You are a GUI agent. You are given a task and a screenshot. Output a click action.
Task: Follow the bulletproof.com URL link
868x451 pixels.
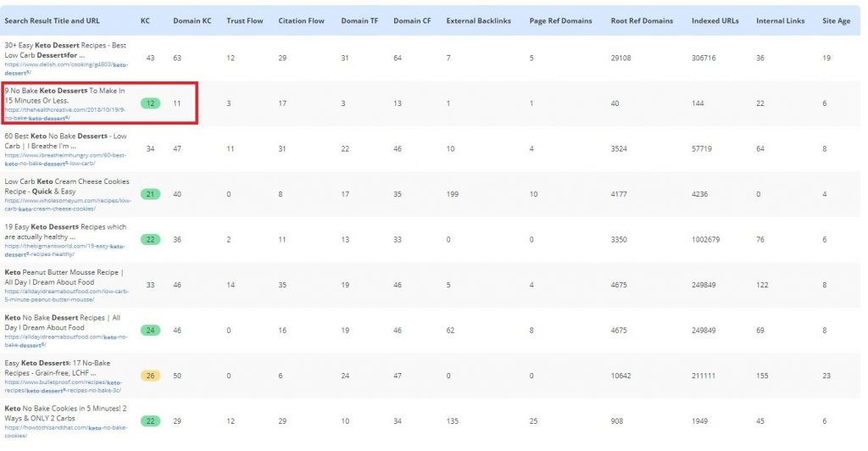(x=63, y=387)
